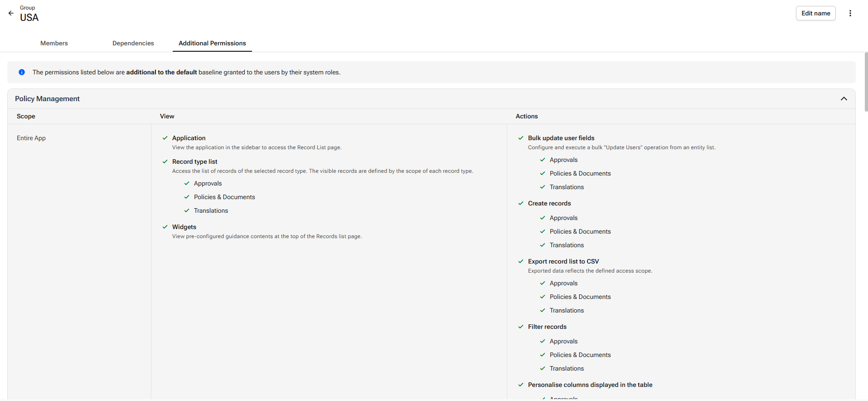The width and height of the screenshot is (868, 401).
Task: Click the Edit name button
Action: tap(816, 13)
